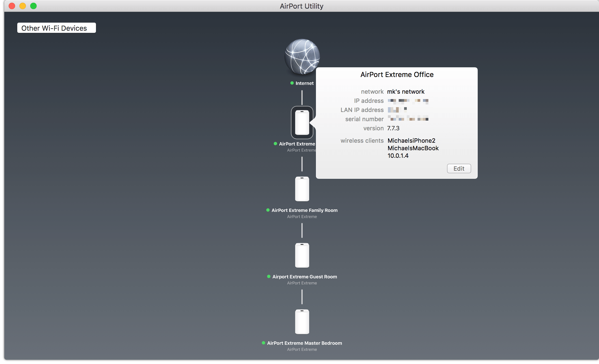Click the Internet globe icon

[302, 56]
